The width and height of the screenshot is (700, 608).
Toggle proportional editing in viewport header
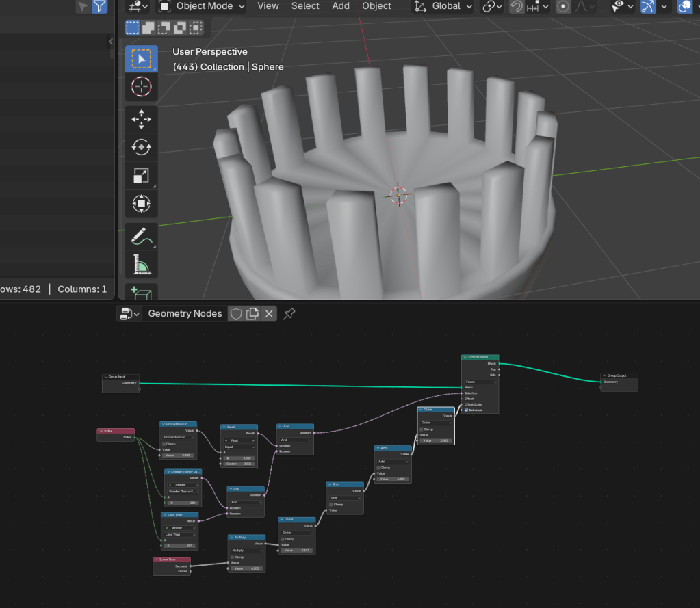pos(563,6)
